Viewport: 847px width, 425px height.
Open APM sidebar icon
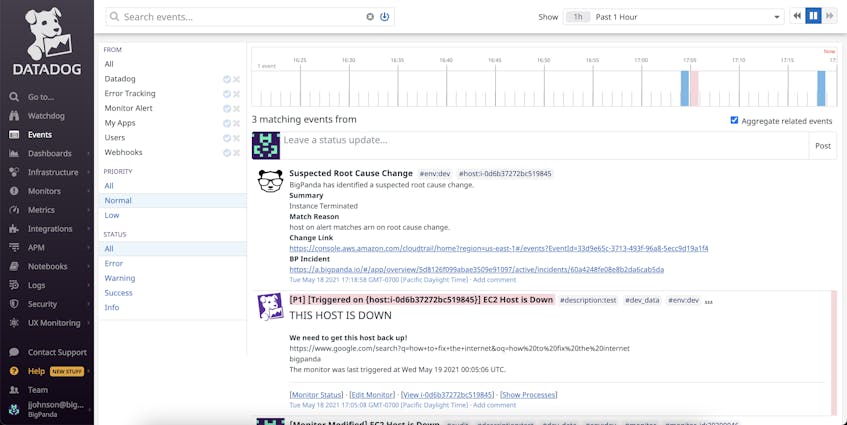coord(14,247)
